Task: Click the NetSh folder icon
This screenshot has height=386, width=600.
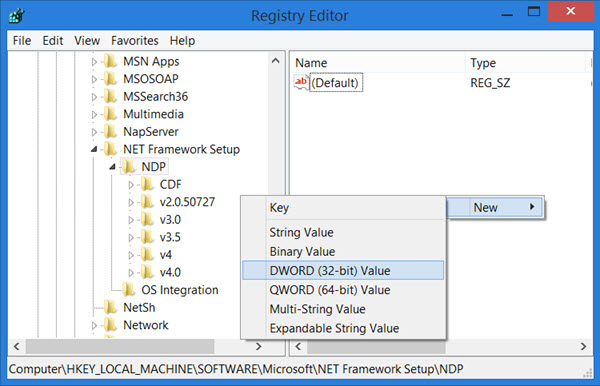Action: (111, 307)
